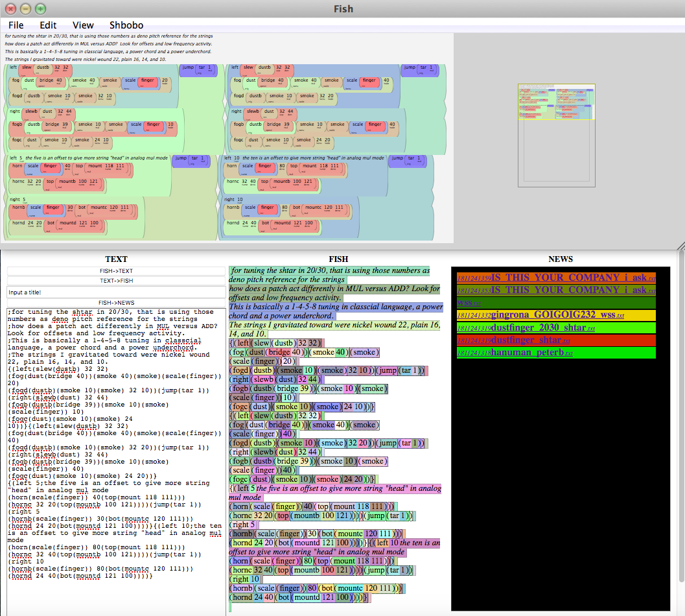The image size is (685, 616).
Task: Open the File menu
Action: coord(16,25)
